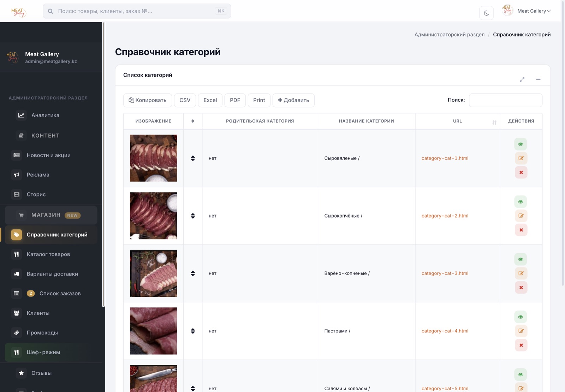This screenshot has width=565, height=392.
Task: Collapse the Список категорий card
Action: pyautogui.click(x=538, y=79)
